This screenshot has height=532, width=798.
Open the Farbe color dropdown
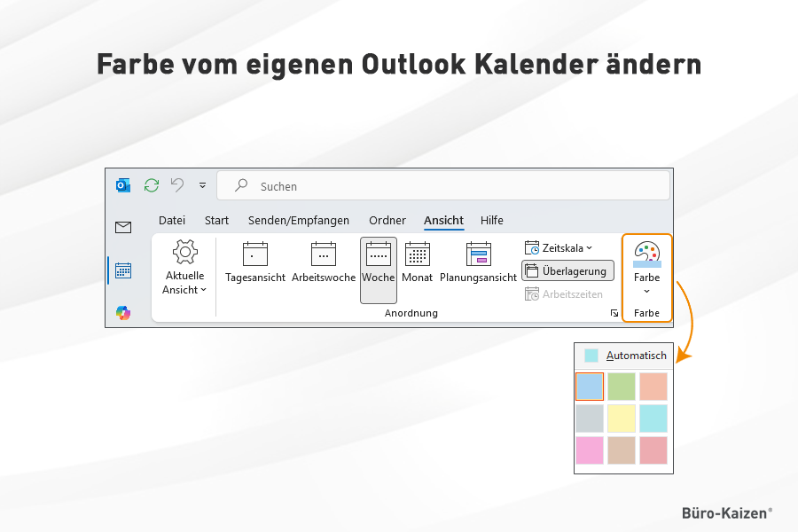[x=646, y=269]
